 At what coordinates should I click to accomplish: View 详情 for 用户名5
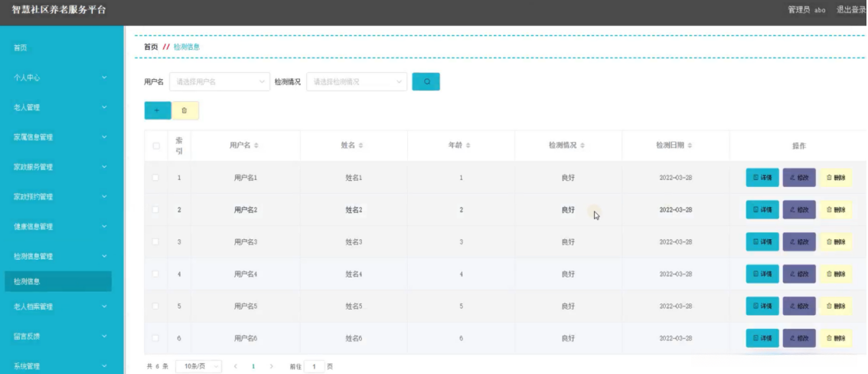[x=762, y=306]
